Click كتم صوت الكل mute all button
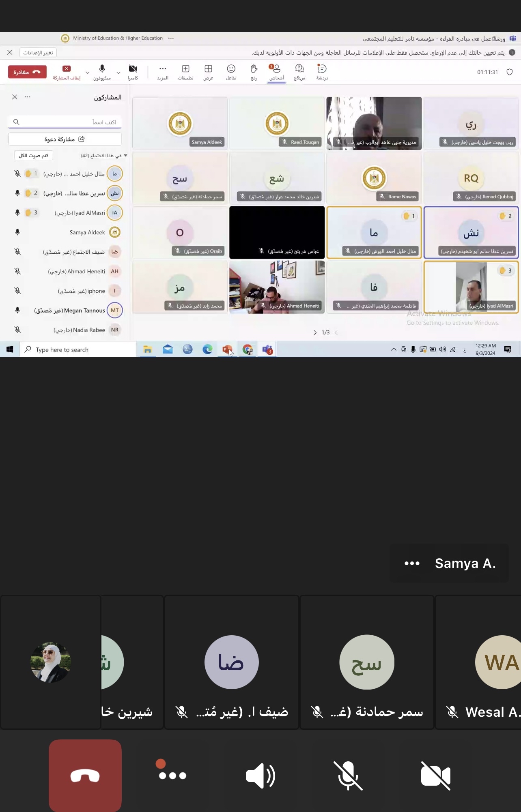 coord(34,156)
